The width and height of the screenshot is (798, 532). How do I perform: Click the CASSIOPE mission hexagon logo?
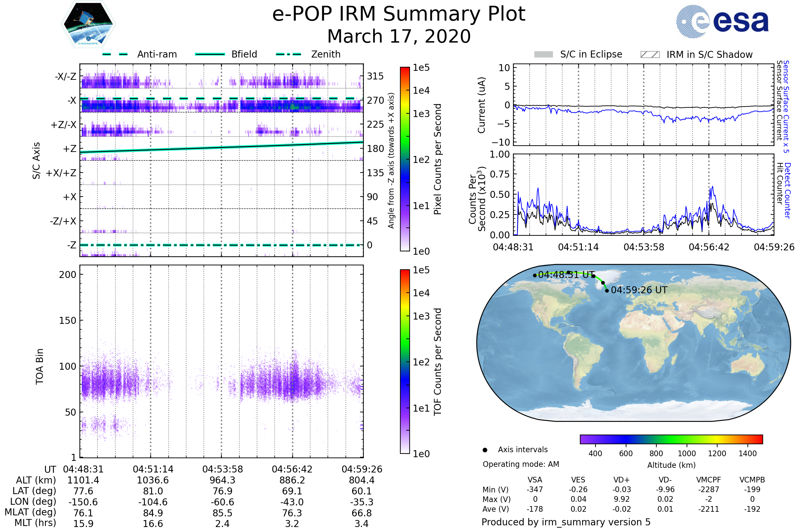click(x=88, y=24)
